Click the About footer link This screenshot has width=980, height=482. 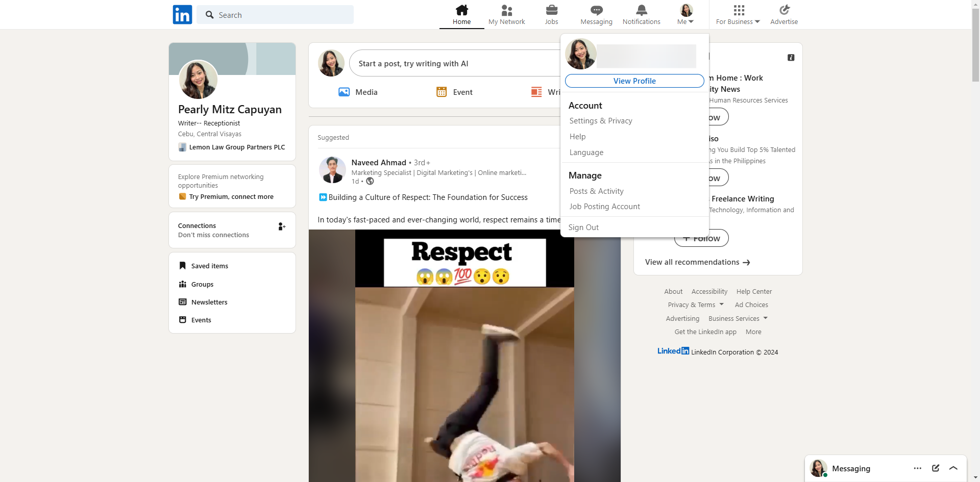coord(673,291)
